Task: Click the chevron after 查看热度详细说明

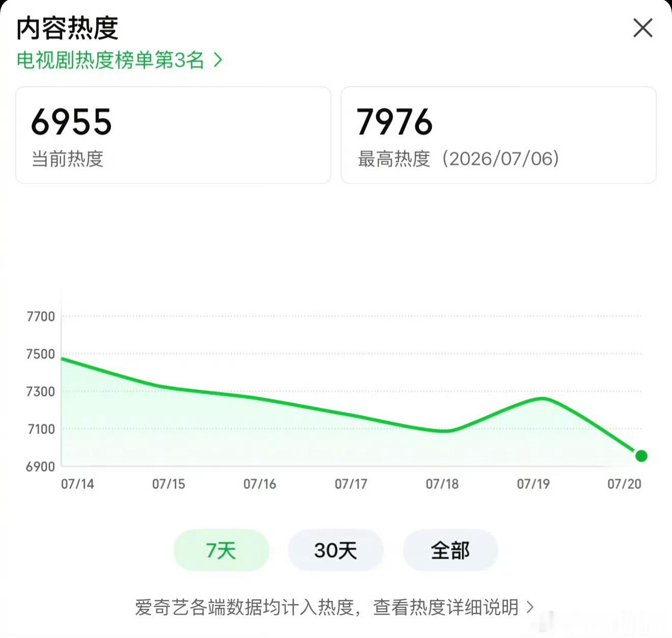Action: [x=530, y=607]
